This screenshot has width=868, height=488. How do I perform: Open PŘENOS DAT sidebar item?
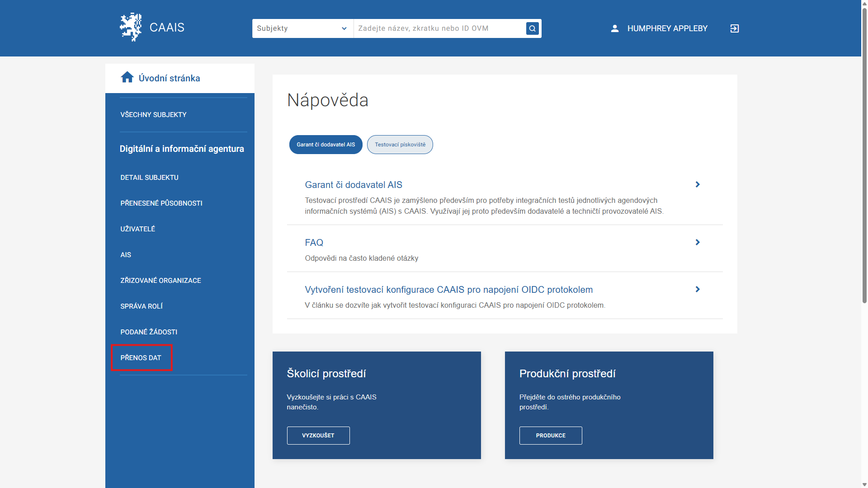point(141,358)
